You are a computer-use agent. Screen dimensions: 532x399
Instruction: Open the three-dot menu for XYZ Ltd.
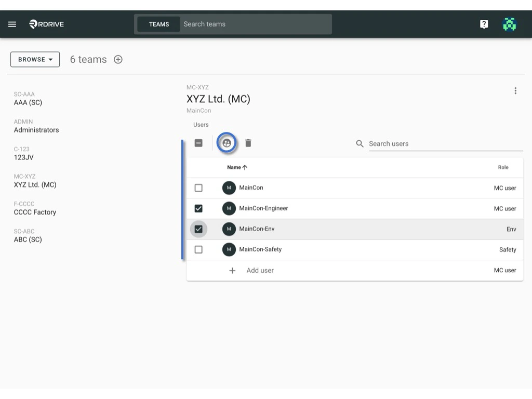[x=515, y=90]
